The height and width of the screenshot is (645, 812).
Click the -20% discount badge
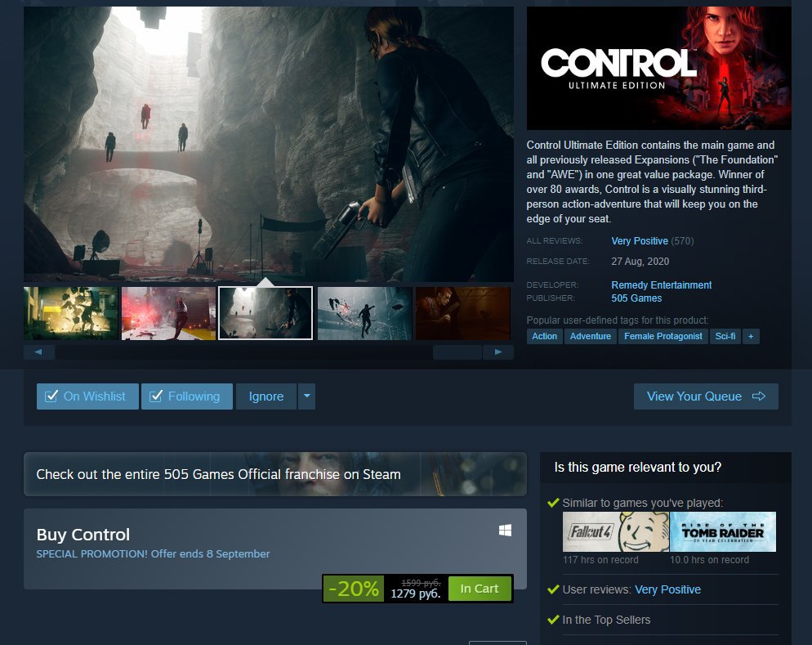pos(354,589)
